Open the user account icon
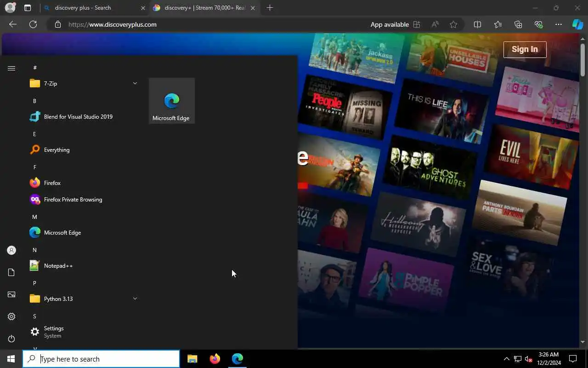 11,250
